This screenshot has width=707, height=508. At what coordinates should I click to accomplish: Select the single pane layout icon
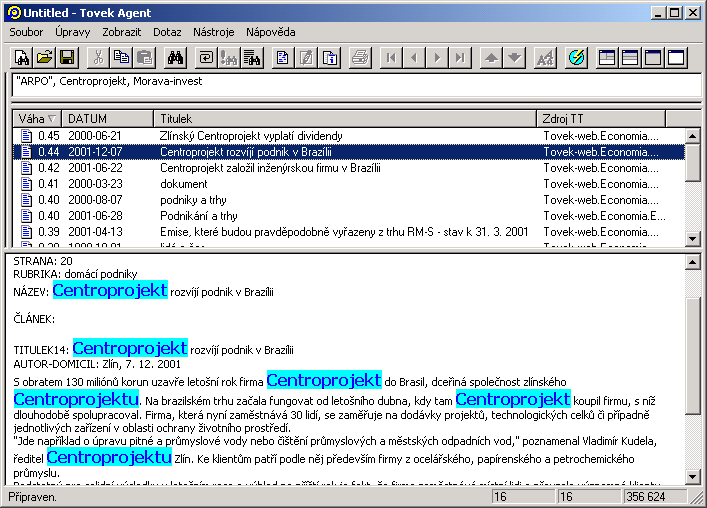(x=676, y=58)
